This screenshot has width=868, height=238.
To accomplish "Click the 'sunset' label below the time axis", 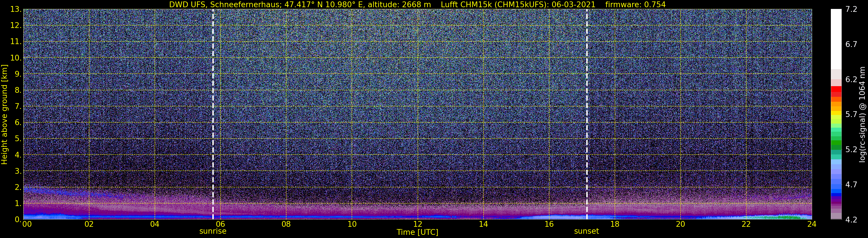I will pyautogui.click(x=587, y=231).
